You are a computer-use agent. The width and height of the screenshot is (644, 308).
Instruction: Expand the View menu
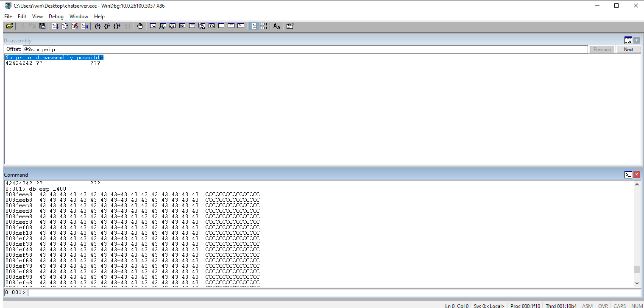coord(37,17)
